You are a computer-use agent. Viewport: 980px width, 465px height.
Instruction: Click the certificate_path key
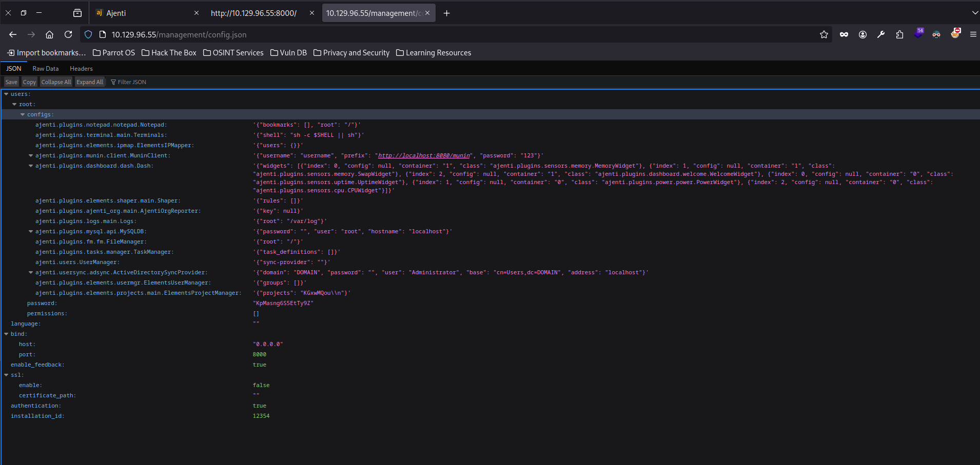[x=47, y=396]
